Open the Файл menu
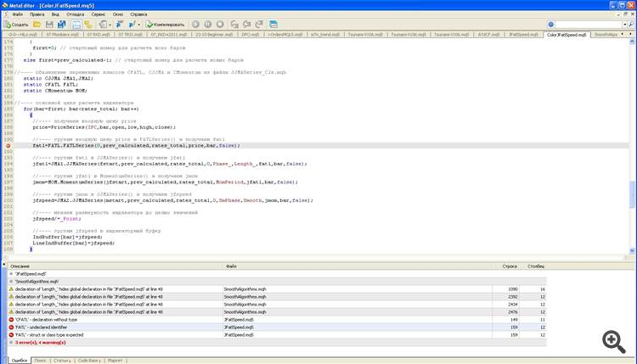This screenshot has height=364, width=637. coord(18,14)
